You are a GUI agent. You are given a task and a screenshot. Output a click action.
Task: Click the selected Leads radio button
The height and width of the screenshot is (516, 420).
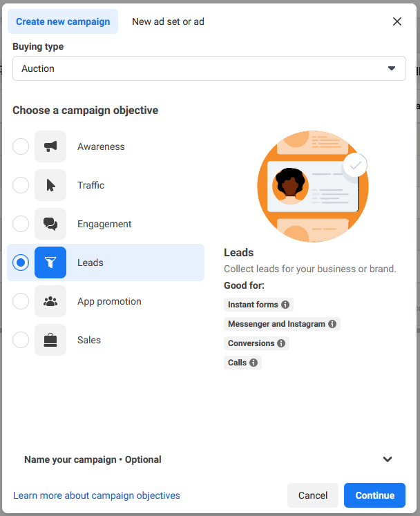click(x=21, y=262)
